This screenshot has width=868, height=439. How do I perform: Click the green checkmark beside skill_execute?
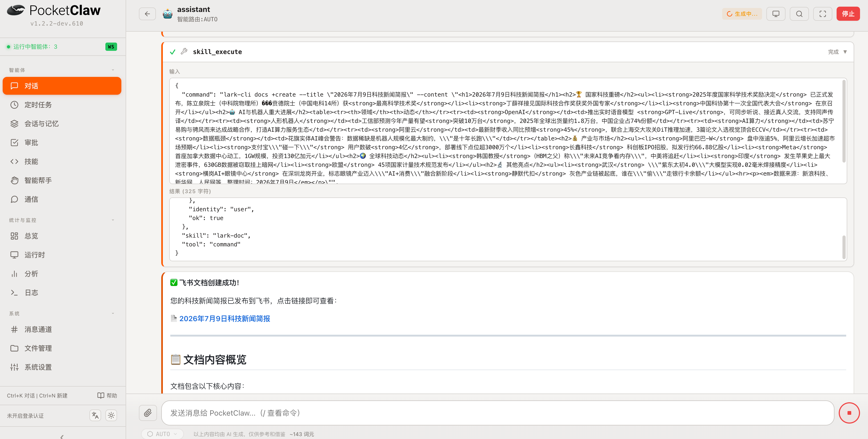172,52
